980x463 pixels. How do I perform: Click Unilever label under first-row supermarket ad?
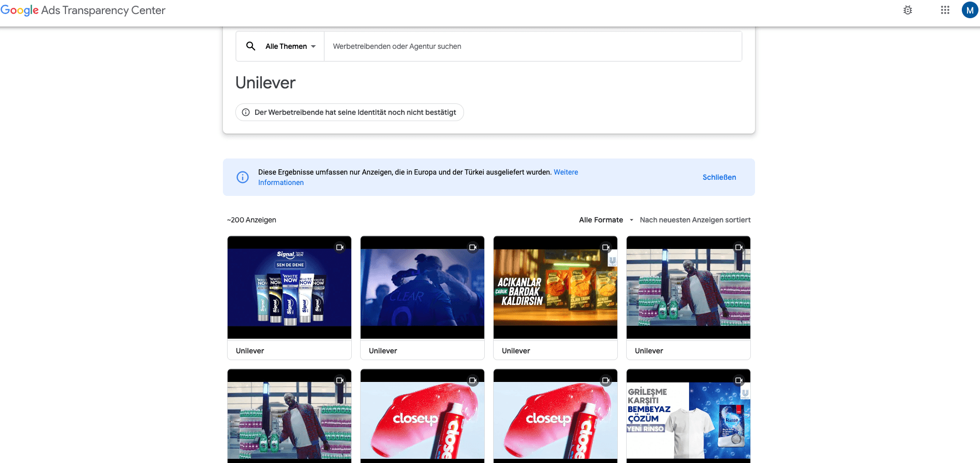649,351
